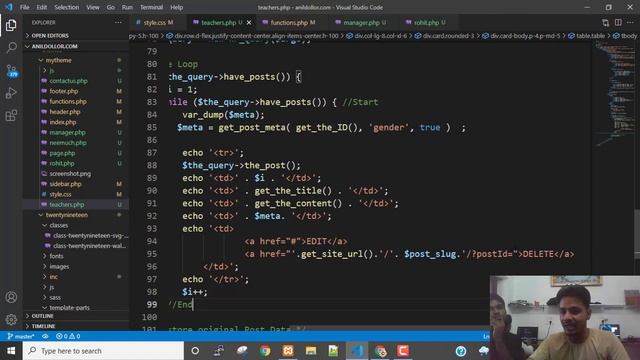This screenshot has width=640, height=360.
Task: Click the VS Code logo in title bar
Action: (9, 7)
